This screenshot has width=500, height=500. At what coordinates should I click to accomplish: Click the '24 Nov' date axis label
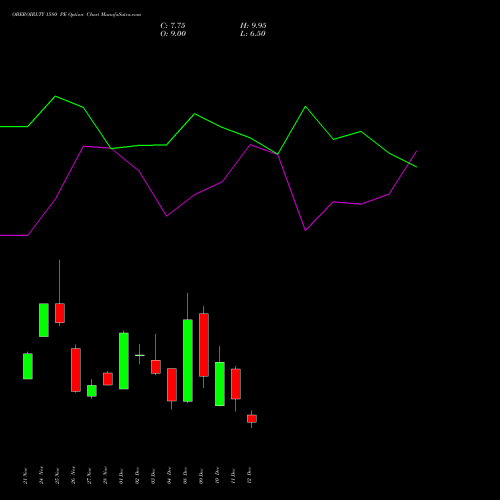[41, 476]
